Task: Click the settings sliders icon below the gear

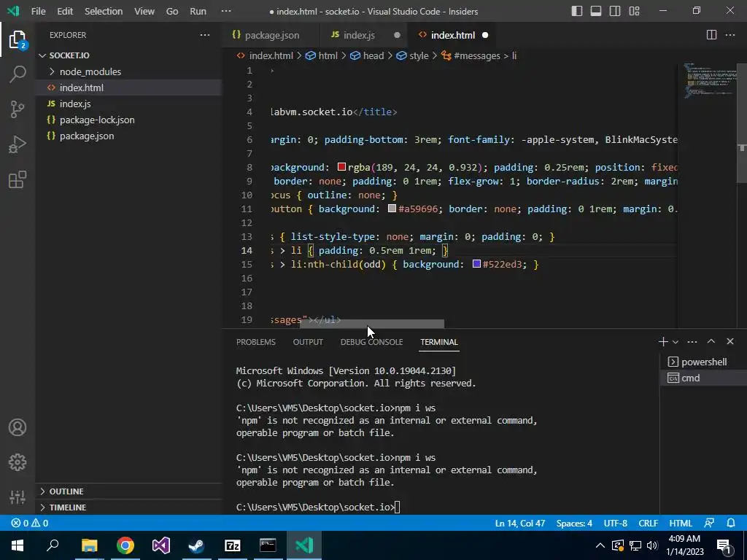Action: (x=18, y=497)
